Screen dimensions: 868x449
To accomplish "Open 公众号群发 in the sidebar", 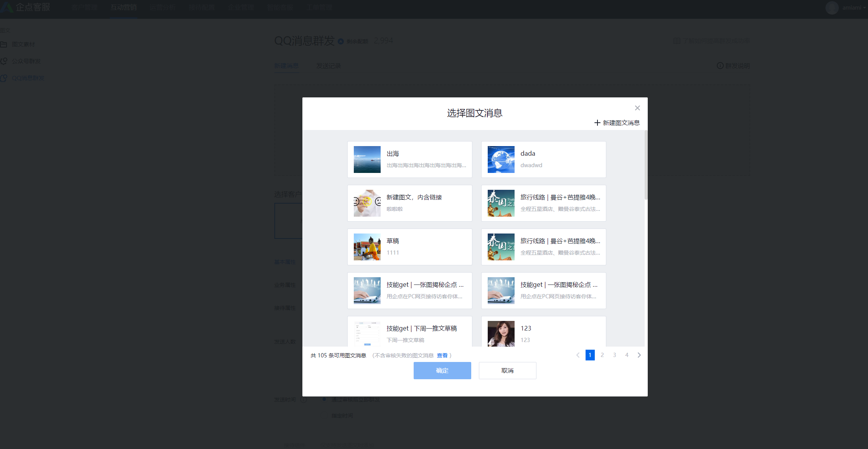I will pos(26,61).
